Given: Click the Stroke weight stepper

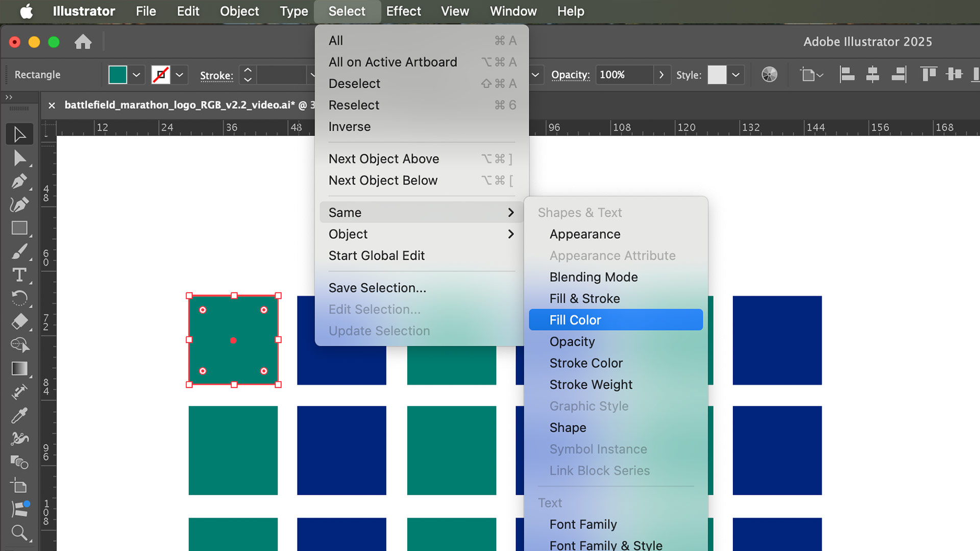Looking at the screenshot, I should tap(248, 75).
